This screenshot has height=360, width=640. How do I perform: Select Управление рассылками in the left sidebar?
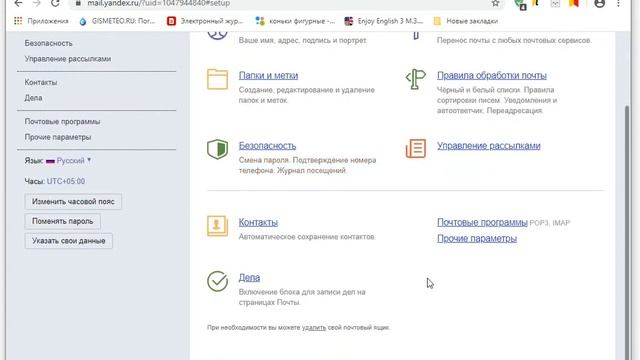tap(68, 59)
